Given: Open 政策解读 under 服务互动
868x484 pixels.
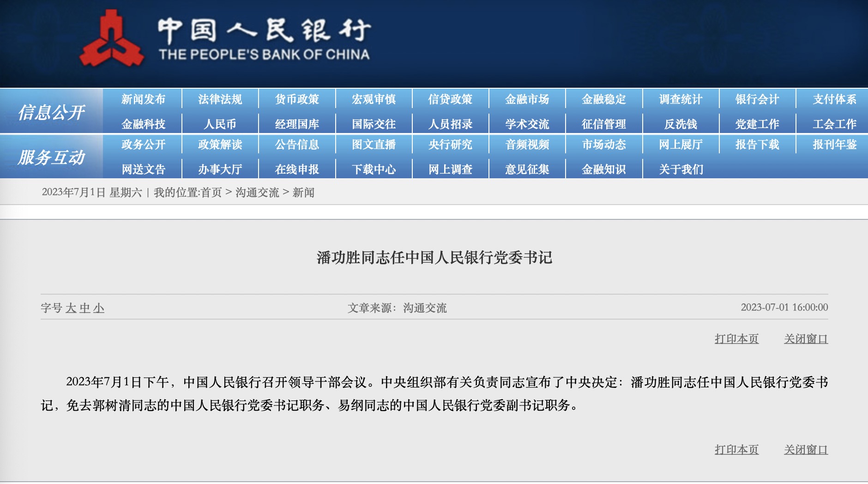Looking at the screenshot, I should [220, 145].
